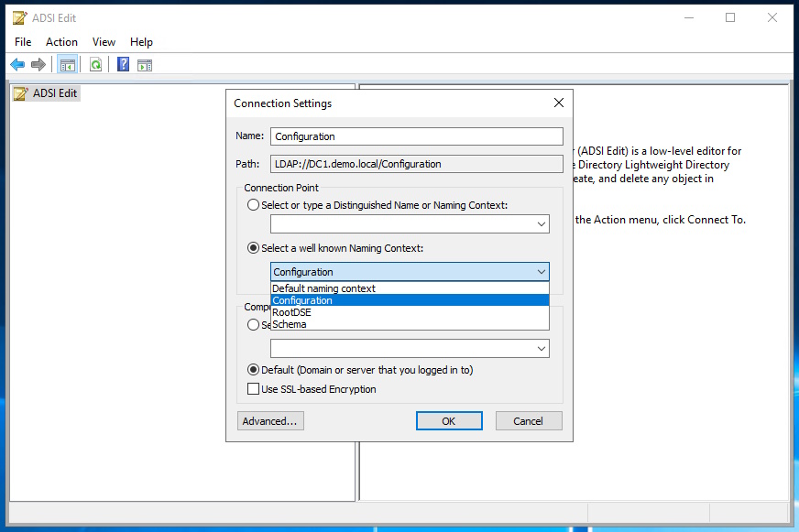Close the Connection Settings dialog

click(559, 103)
